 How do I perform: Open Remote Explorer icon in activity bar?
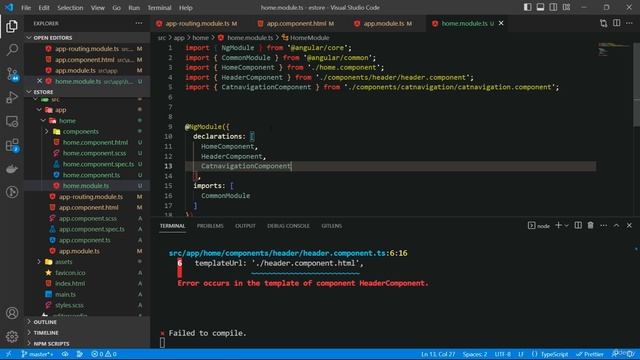click(x=12, y=121)
